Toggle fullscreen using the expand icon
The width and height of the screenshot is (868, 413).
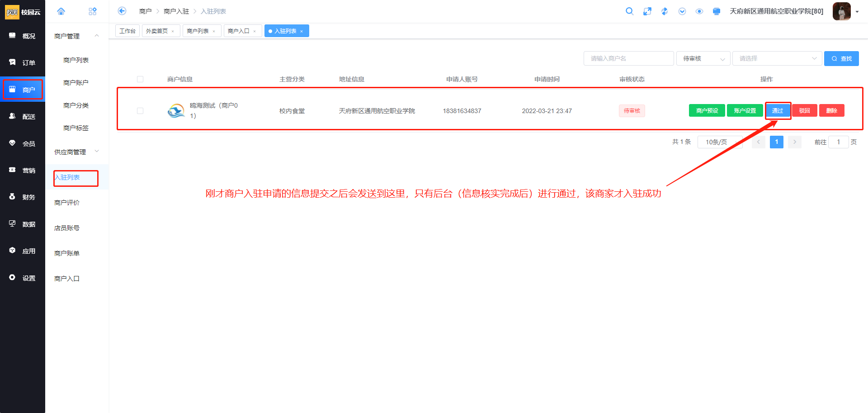(647, 11)
